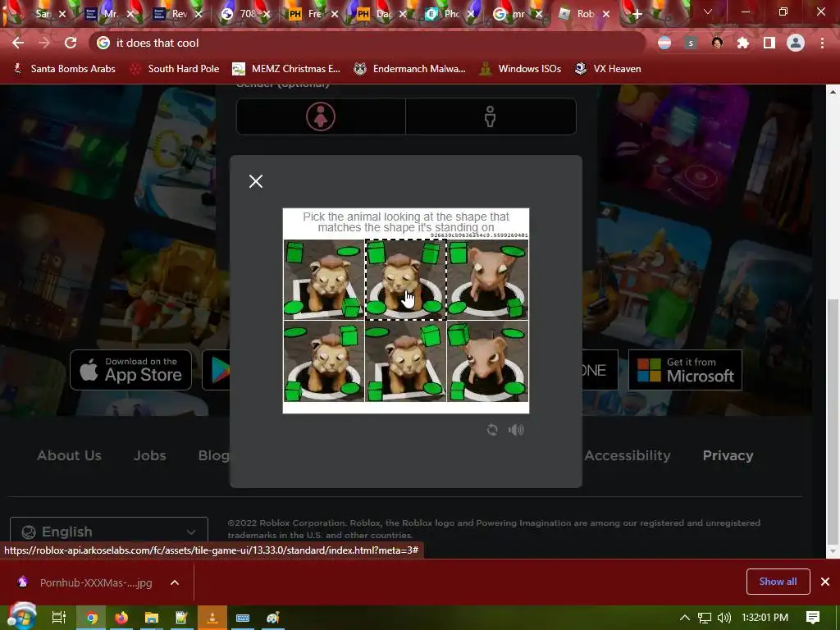
Task: Switch to the 'Mr.' browser tab
Action: (107, 14)
